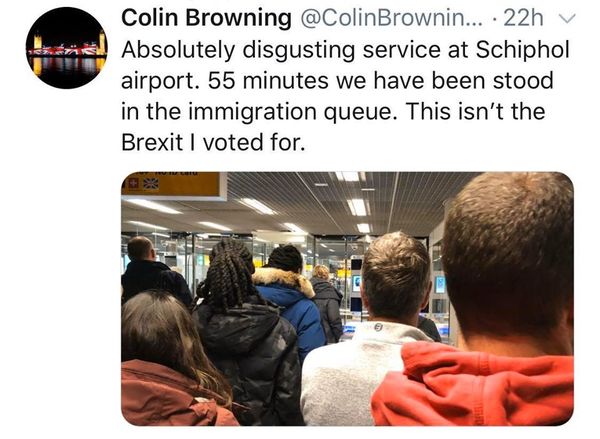600x439 pixels.
Task: Click the blue screen at immigration booth
Action: pyautogui.click(x=440, y=285)
